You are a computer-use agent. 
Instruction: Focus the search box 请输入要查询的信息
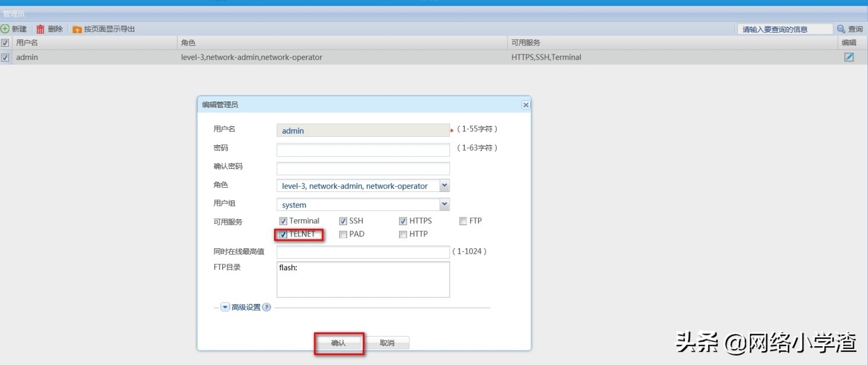point(785,29)
